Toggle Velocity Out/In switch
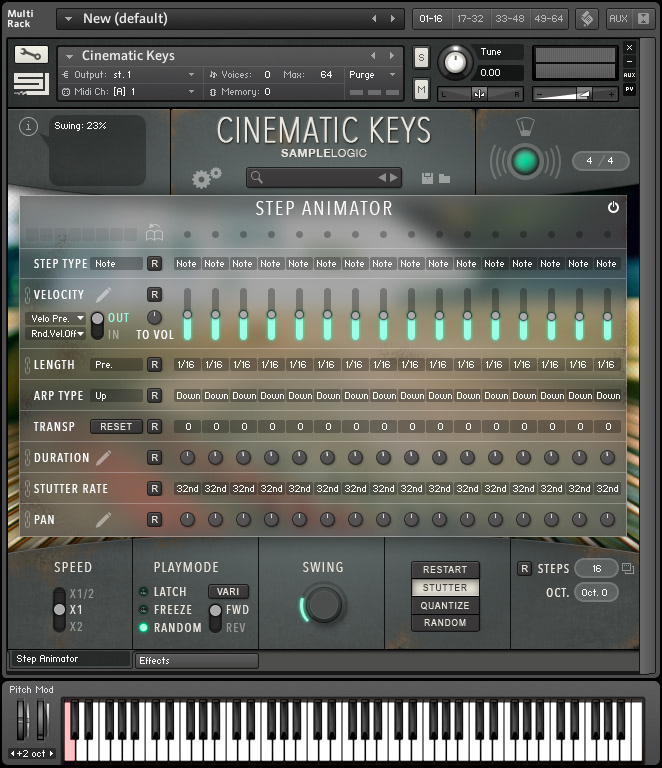Screen dimensions: 662x768 [97, 326]
